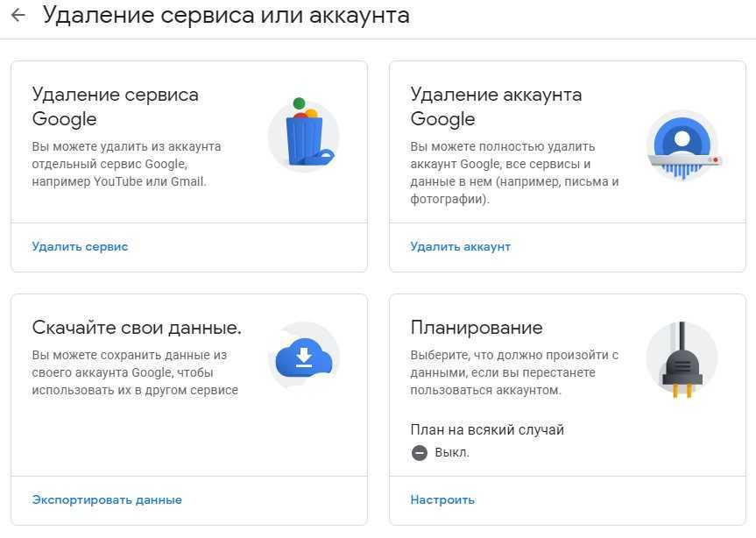Click the description about сохранить данные из аккаунта

click(135, 372)
